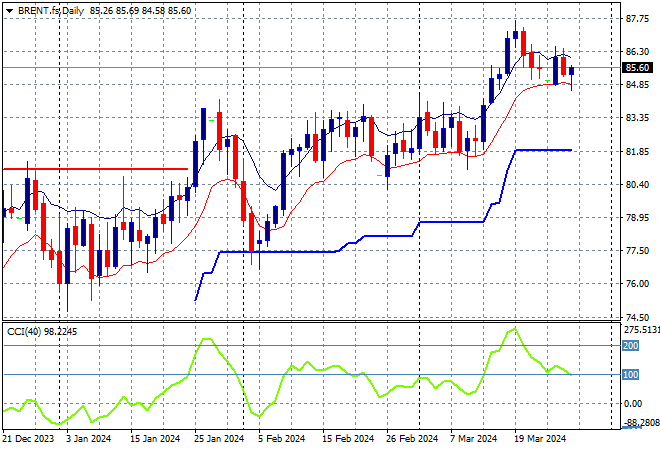660x450 pixels.
Task: Select the 19 Mar 2024 date label
Action: tap(540, 439)
